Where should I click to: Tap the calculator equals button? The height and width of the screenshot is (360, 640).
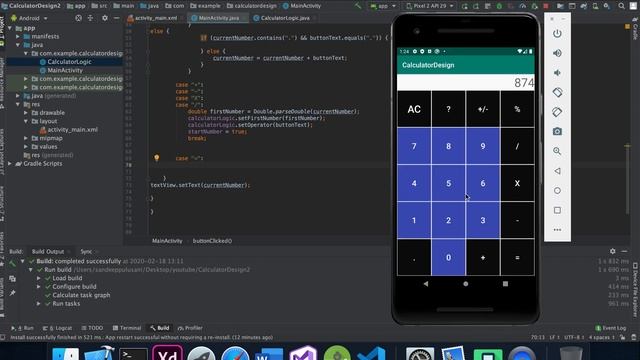coord(517,258)
